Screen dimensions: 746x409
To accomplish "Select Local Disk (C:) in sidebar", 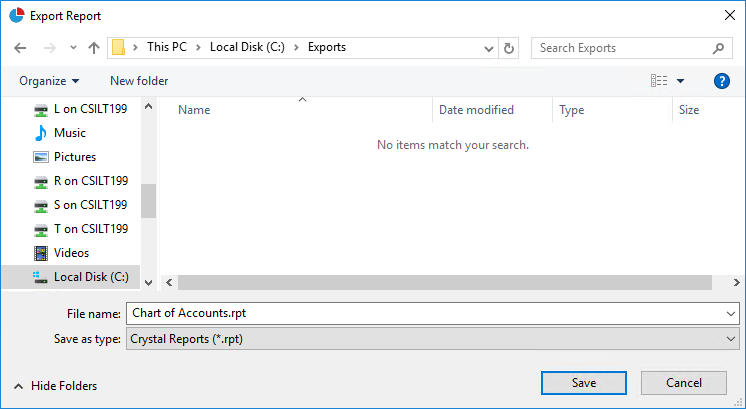I will coord(91,277).
